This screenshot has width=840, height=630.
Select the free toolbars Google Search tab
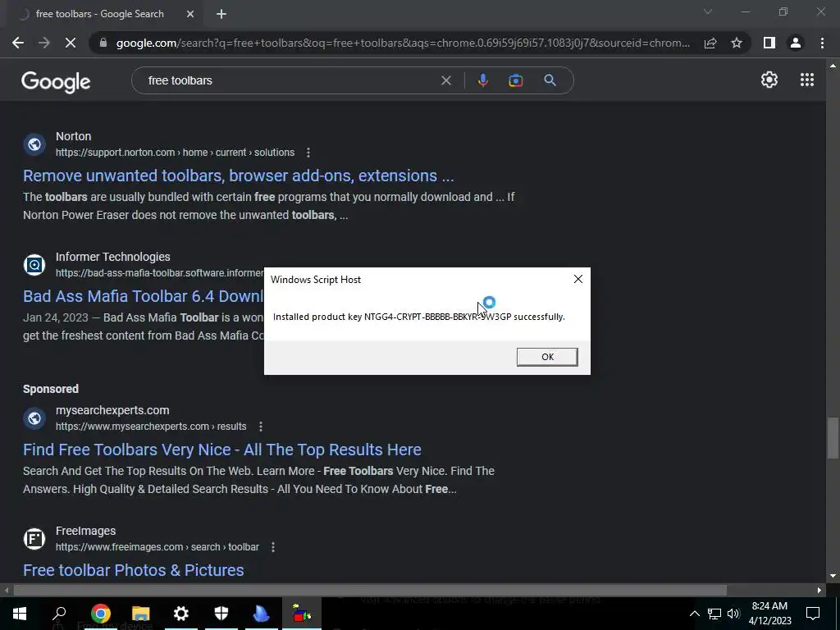[102, 14]
